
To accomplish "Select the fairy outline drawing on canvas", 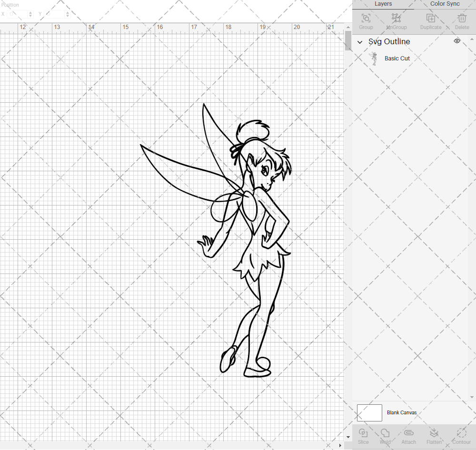I will tap(216, 240).
